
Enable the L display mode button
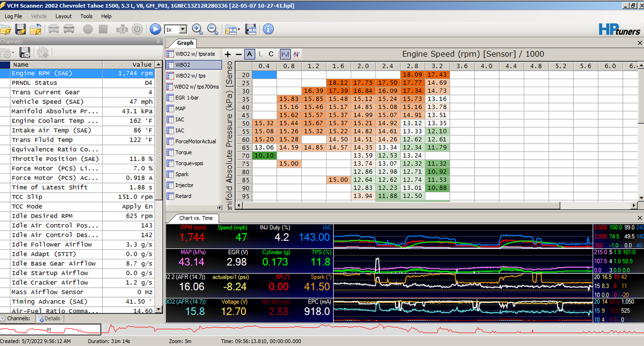260,53
